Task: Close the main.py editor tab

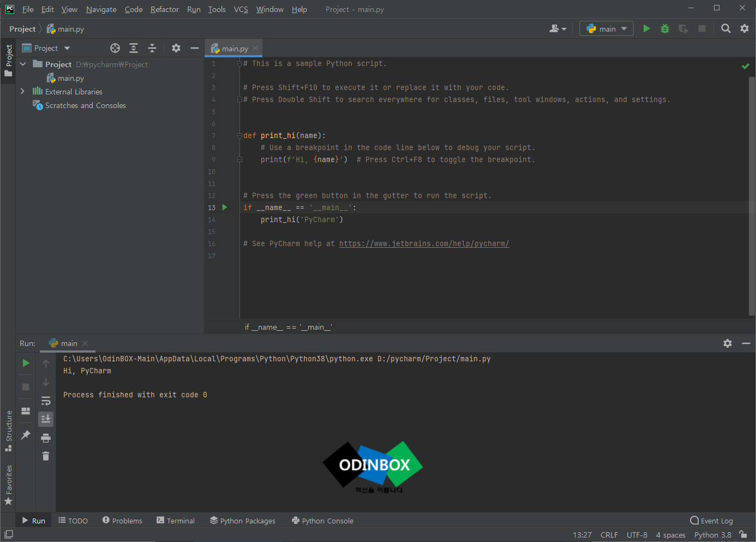Action: click(255, 48)
